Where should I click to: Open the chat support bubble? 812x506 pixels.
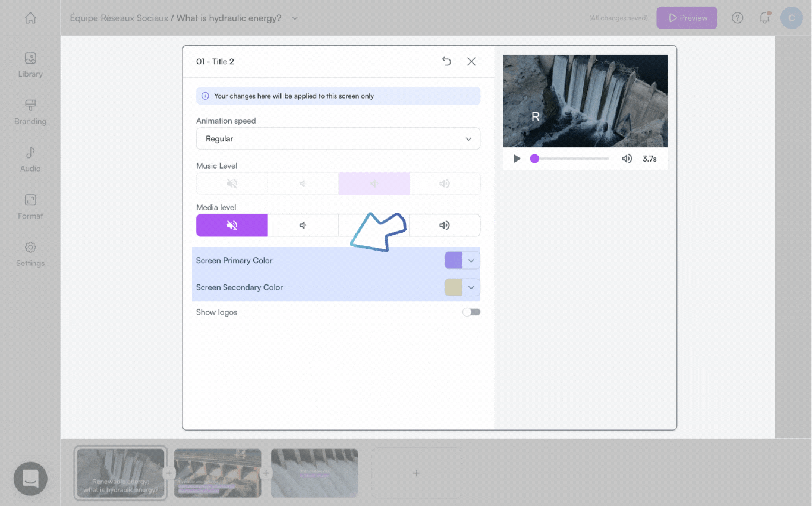(x=30, y=478)
